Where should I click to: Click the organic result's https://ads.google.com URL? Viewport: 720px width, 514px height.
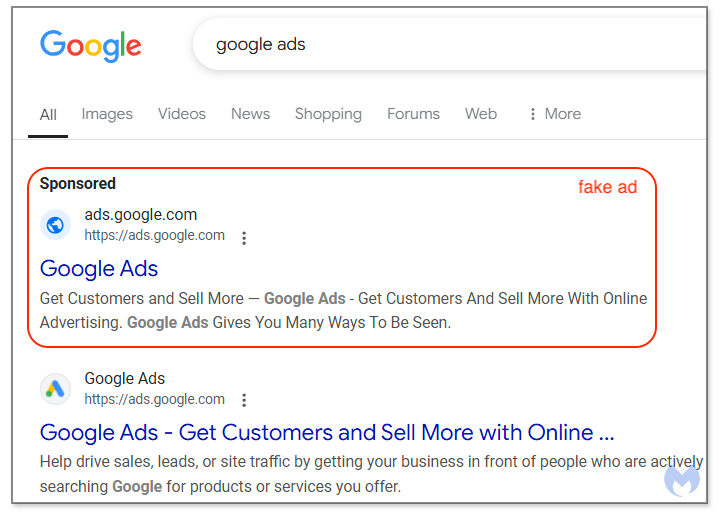pyautogui.click(x=154, y=399)
